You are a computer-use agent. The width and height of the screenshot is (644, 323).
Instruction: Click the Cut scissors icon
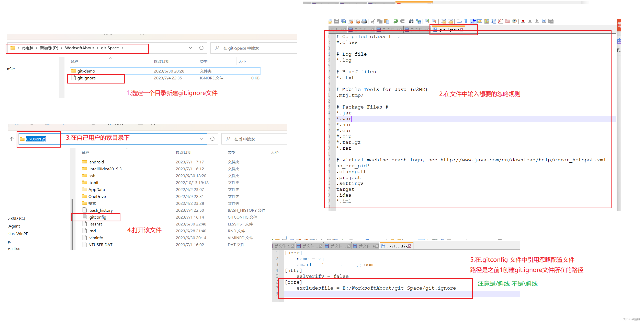click(x=373, y=21)
